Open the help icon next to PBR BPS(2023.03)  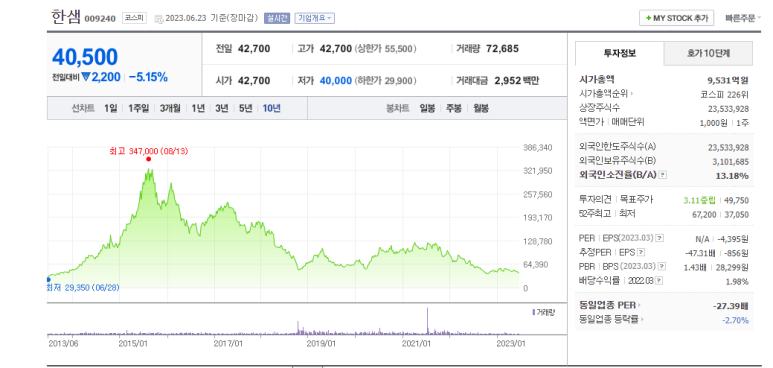pyautogui.click(x=662, y=266)
